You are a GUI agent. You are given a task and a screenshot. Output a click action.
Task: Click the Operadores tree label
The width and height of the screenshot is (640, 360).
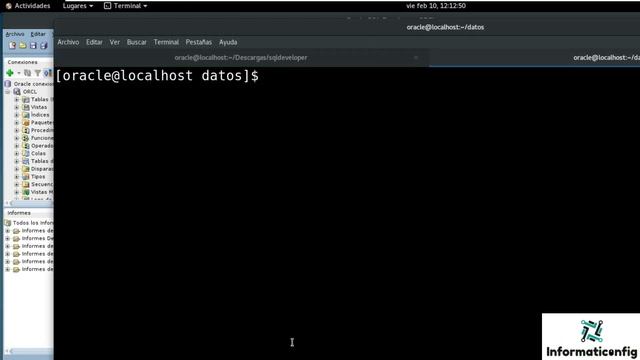[42, 146]
